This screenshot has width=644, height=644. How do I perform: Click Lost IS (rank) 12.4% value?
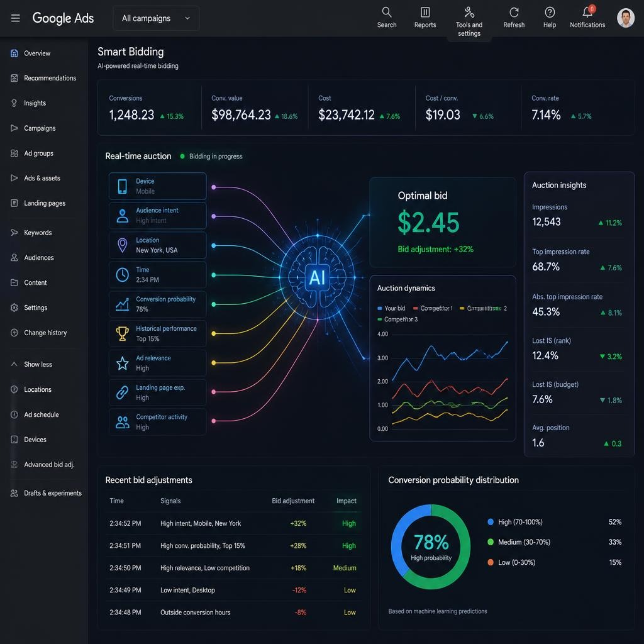pyautogui.click(x=545, y=356)
